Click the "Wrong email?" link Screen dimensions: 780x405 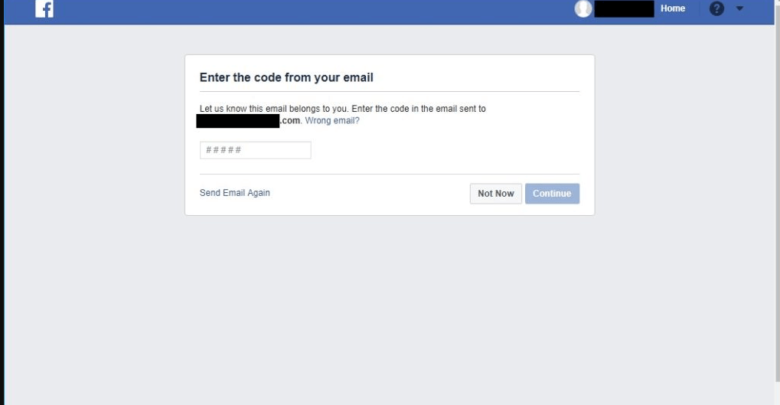(332, 120)
